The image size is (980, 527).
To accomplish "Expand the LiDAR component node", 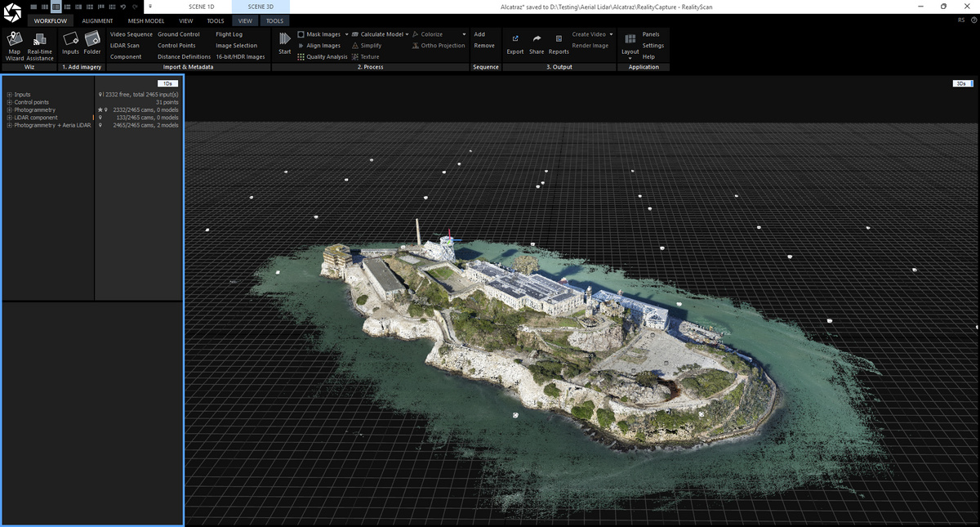I will 9,118.
